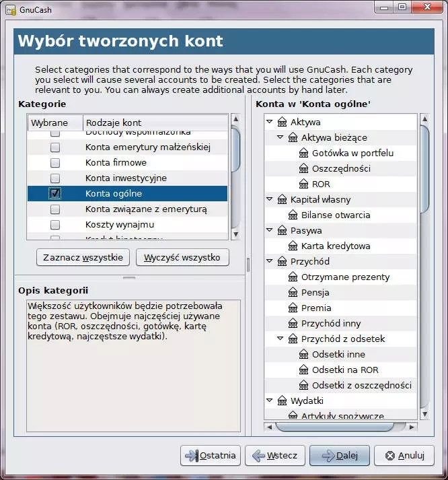Select the Koszty wynajmu row text
The width and height of the screenshot is (448, 480).
coord(120,225)
